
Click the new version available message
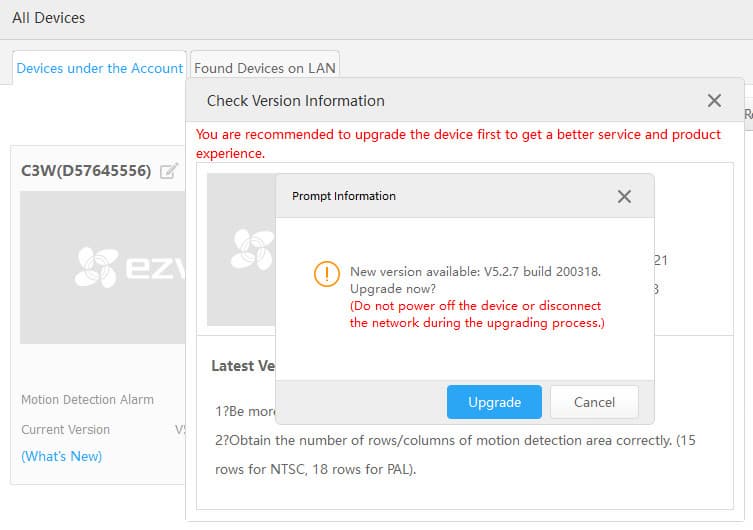[475, 272]
